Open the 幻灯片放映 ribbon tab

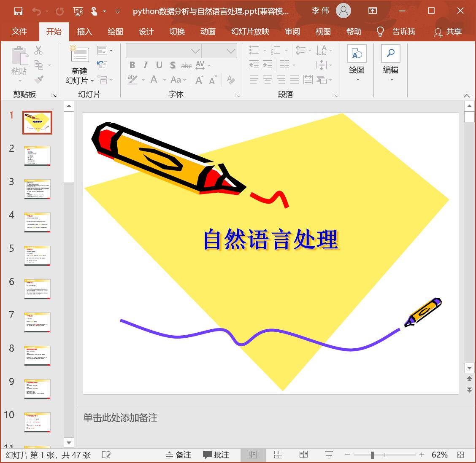pyautogui.click(x=250, y=32)
